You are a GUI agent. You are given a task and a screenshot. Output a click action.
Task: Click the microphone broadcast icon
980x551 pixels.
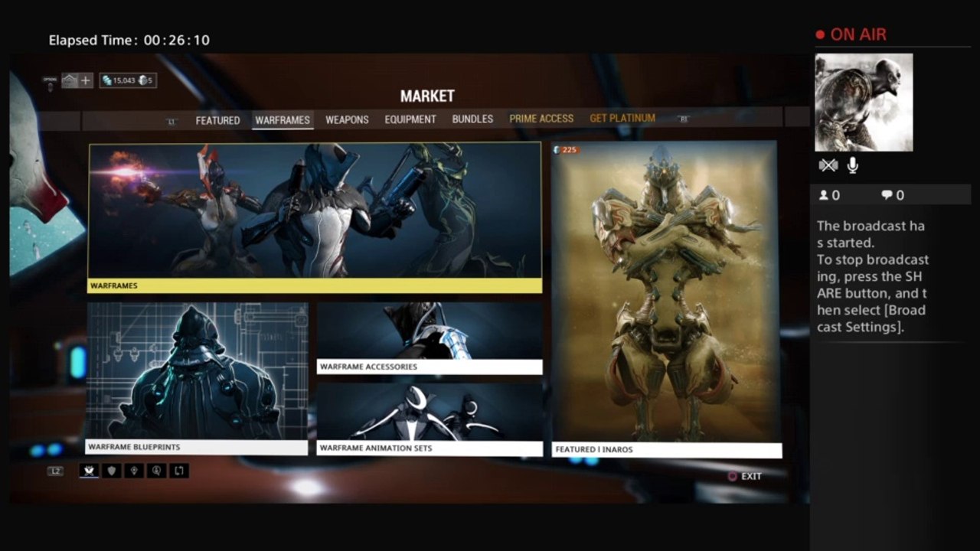click(x=852, y=165)
